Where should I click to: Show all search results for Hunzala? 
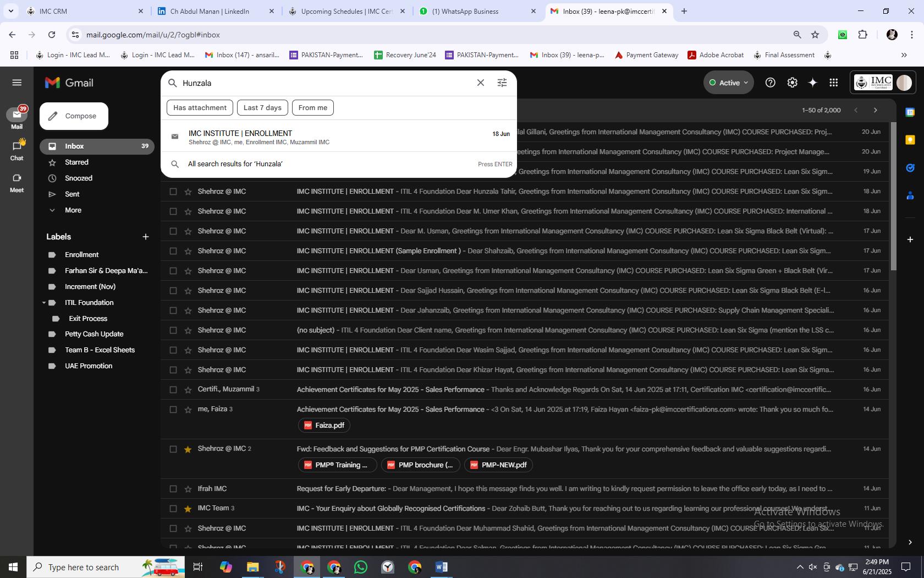(339, 164)
